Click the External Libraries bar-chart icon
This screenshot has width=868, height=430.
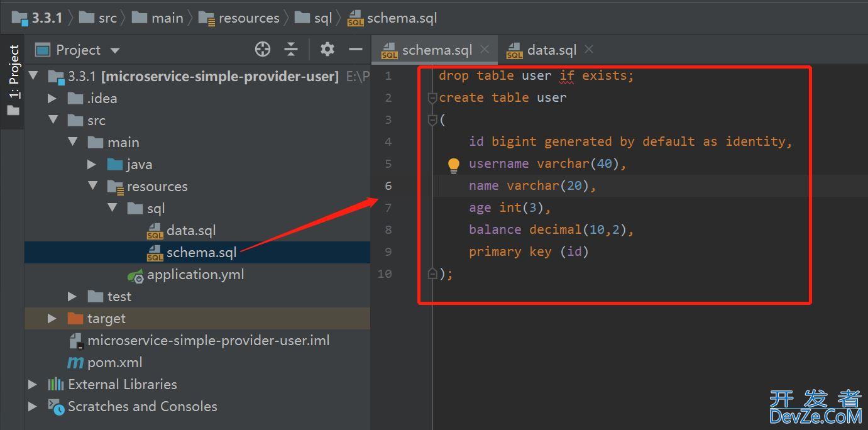pyautogui.click(x=56, y=384)
